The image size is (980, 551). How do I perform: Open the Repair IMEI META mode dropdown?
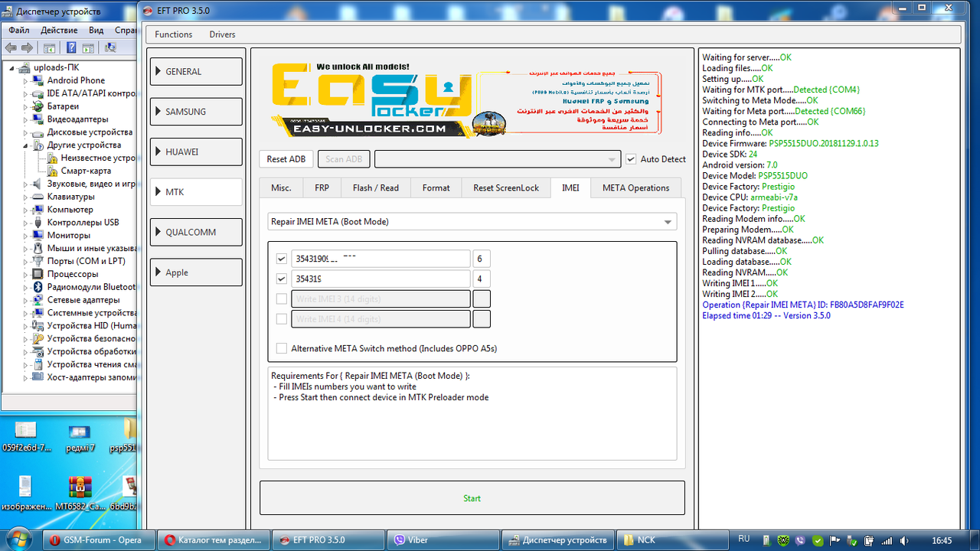coord(472,222)
